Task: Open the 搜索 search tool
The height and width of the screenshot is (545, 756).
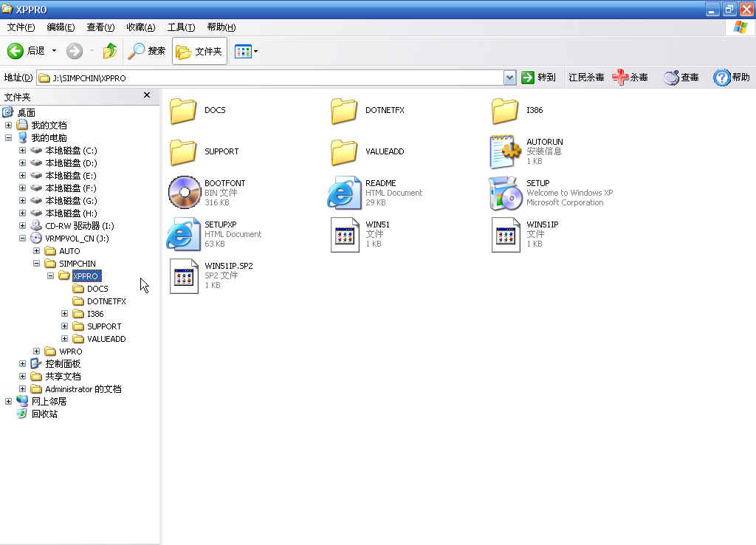Action: 147,51
